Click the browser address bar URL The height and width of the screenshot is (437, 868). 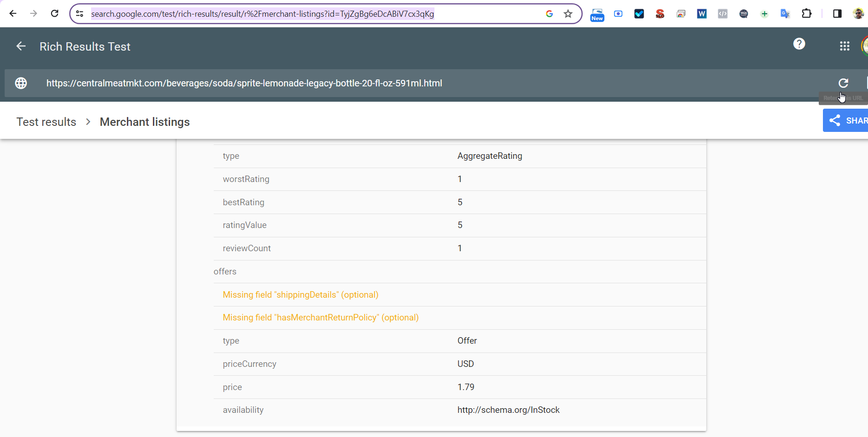(263, 14)
